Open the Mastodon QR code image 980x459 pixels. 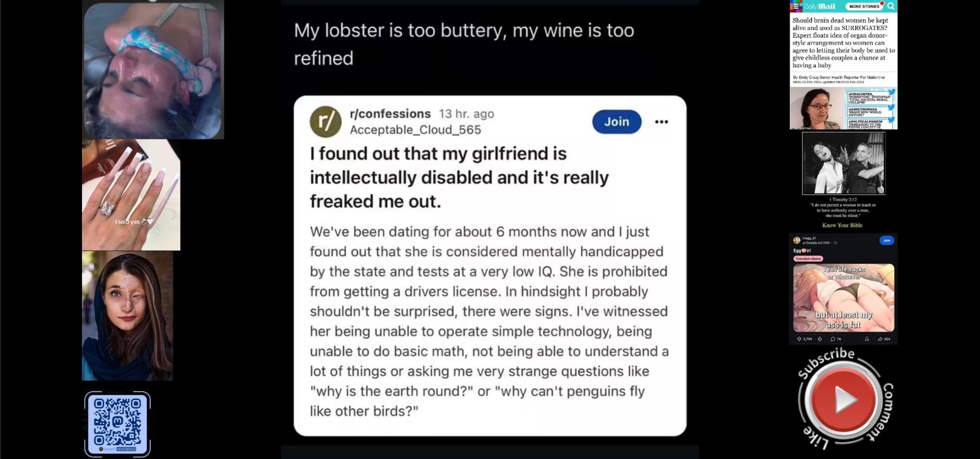click(117, 423)
